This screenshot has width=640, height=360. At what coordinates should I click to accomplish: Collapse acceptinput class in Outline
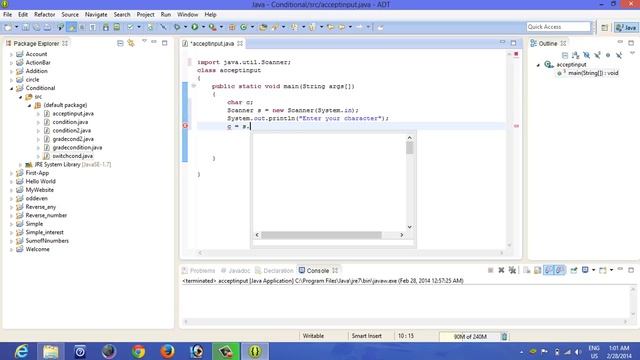click(538, 65)
